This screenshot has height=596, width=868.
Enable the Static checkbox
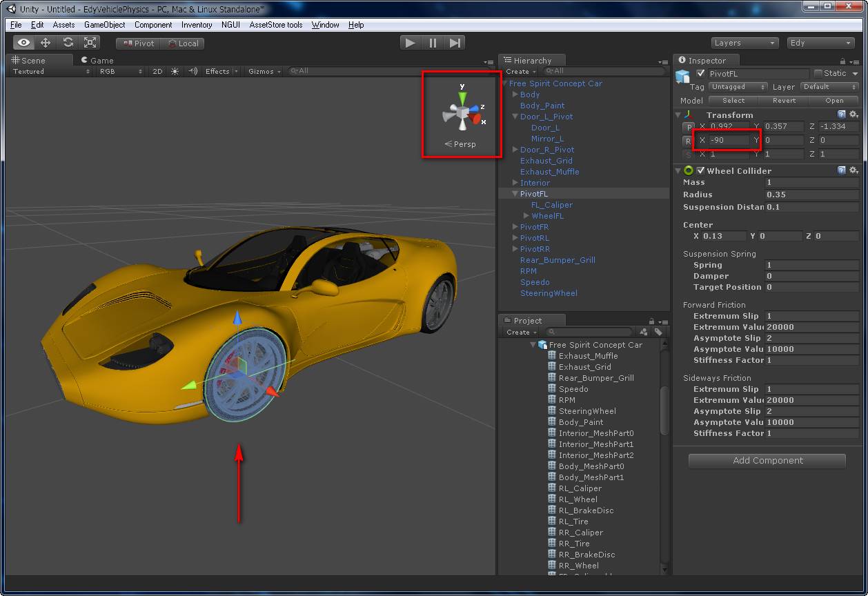[x=818, y=73]
